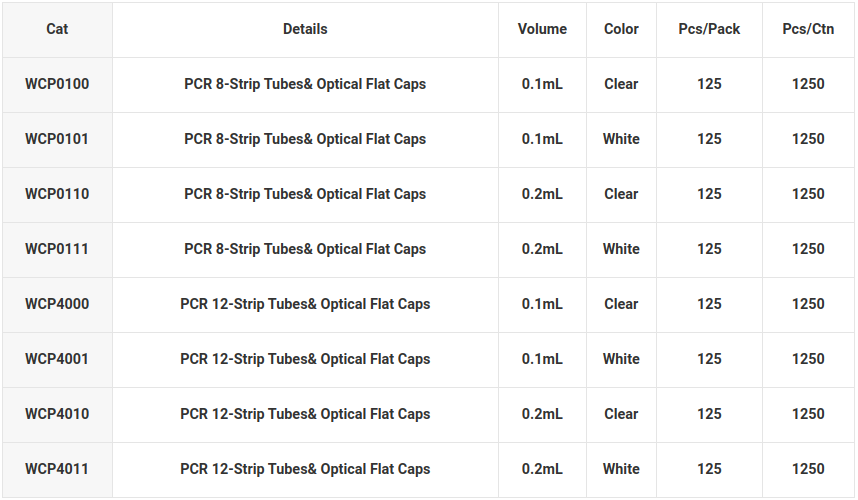The image size is (858, 500).
Task: Click catalog number WCP4001
Action: (x=57, y=359)
